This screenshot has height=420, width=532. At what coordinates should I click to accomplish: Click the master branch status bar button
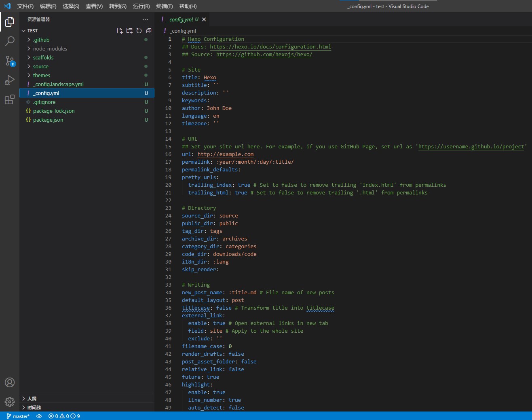[18, 416]
